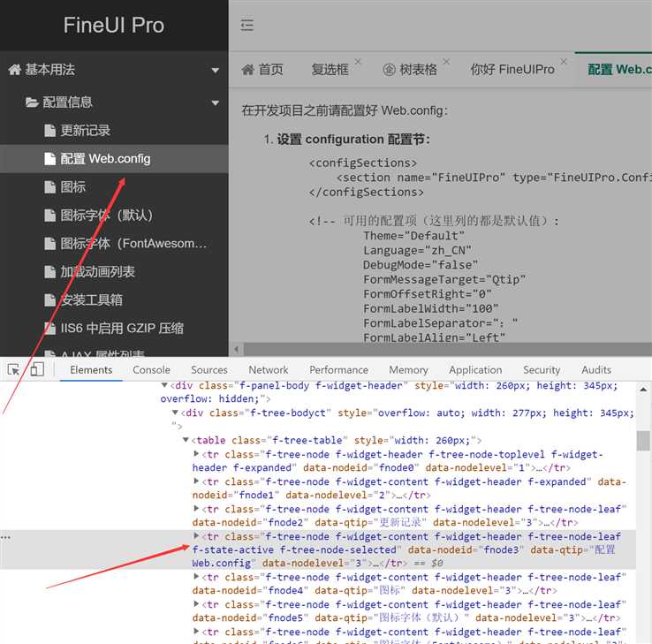Click the DevTools vertical scrollbar thumb

[x=643, y=441]
